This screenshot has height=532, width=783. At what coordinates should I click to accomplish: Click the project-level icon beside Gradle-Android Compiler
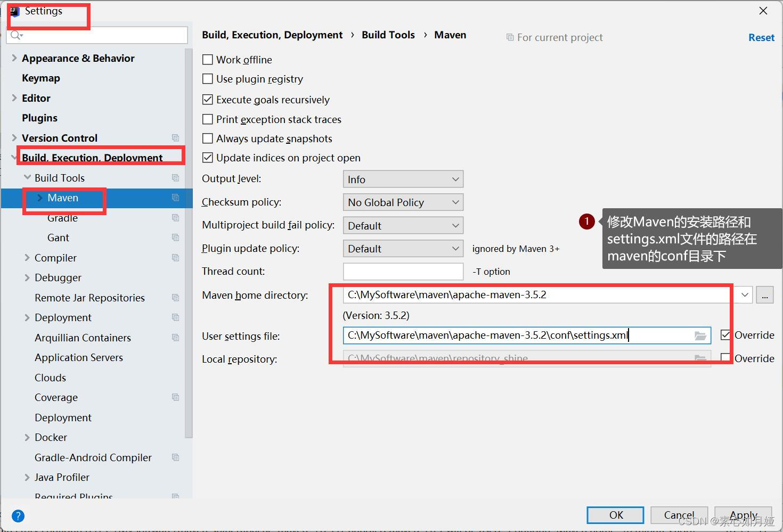[x=175, y=457]
